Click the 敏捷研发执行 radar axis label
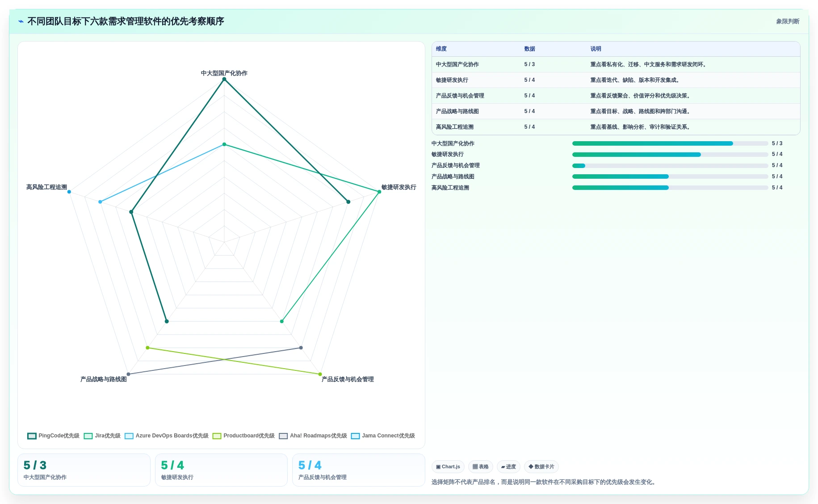Screen dimensions: 818x504 point(399,187)
